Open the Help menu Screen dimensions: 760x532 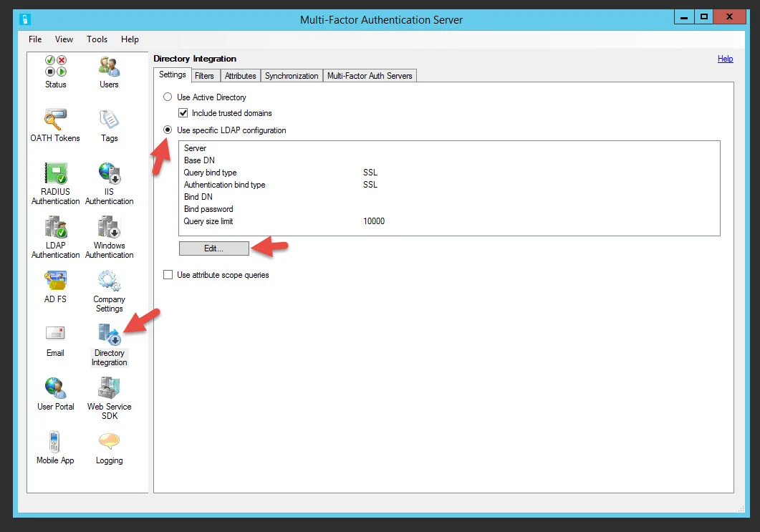[x=130, y=39]
